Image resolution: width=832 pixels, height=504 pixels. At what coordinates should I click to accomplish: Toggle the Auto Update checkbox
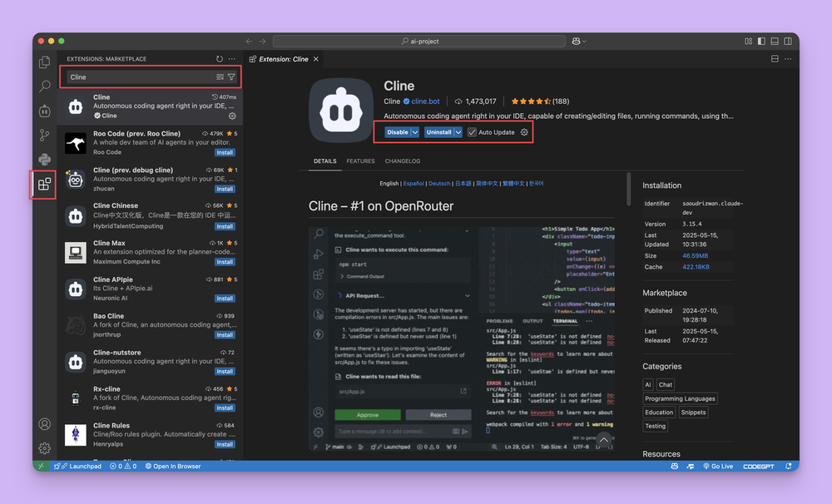tap(472, 132)
